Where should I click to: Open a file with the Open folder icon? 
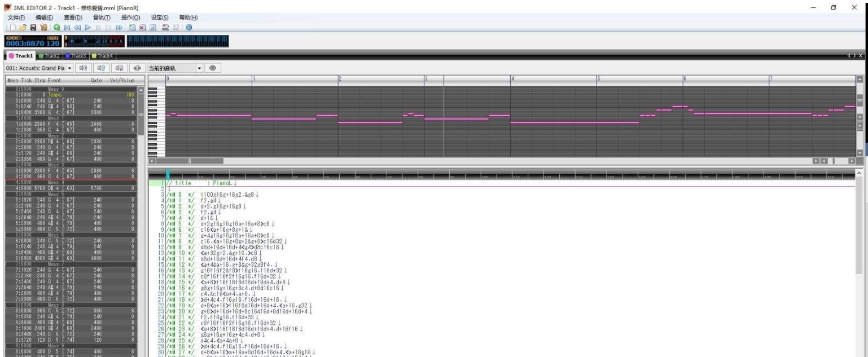24,27
